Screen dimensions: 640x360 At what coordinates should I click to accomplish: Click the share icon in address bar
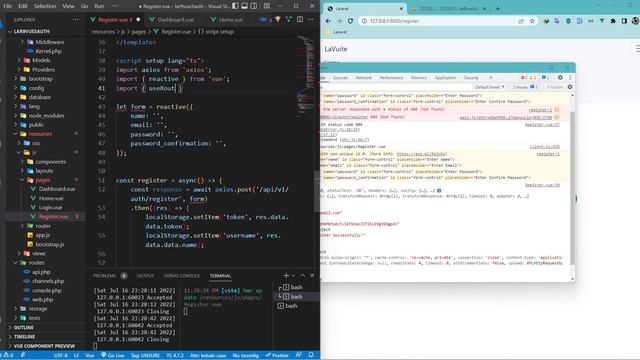521,21
